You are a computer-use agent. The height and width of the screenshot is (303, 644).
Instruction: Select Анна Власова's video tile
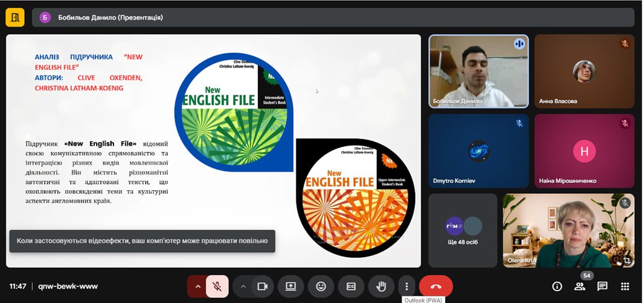[584, 71]
